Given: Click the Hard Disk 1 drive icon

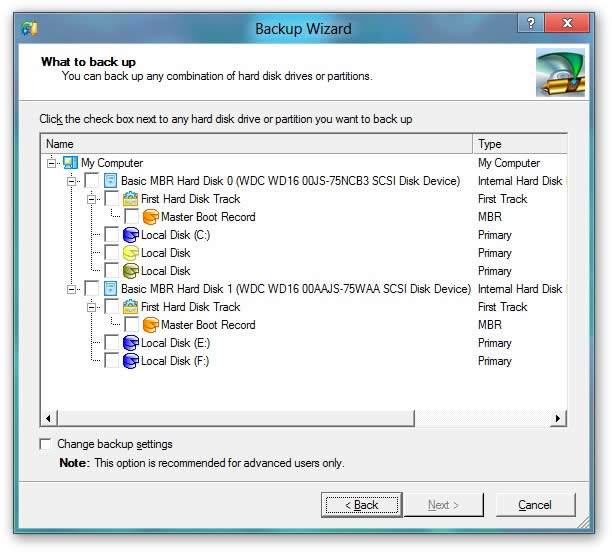Looking at the screenshot, I should [x=110, y=289].
